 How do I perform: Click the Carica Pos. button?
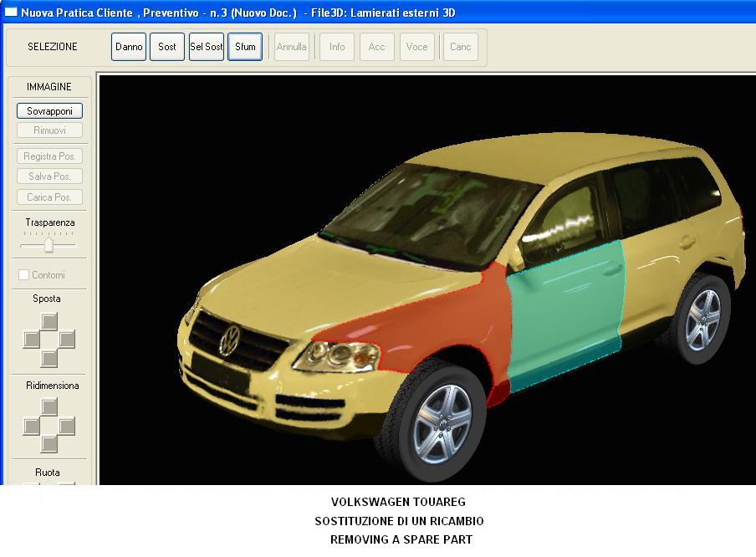tap(49, 197)
